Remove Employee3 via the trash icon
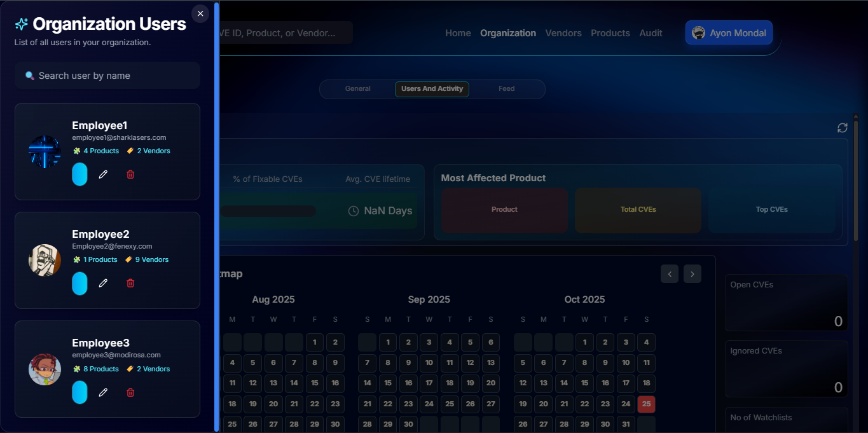The height and width of the screenshot is (433, 868). (x=130, y=392)
